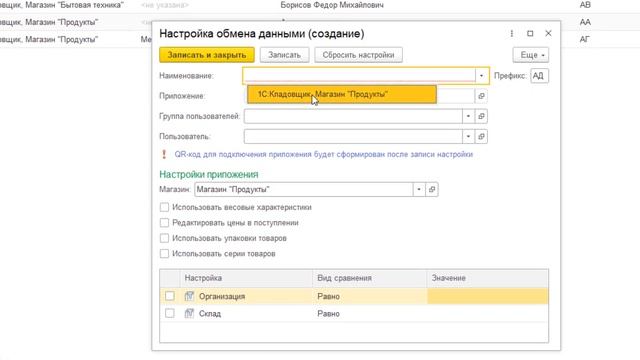Open 'Приложение' field's open-form icon
Screen dimensions: 640x360
click(x=481, y=96)
